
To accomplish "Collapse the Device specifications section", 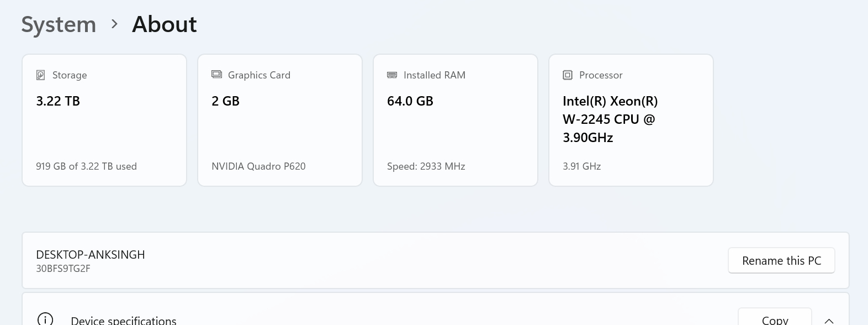I will [829, 320].
